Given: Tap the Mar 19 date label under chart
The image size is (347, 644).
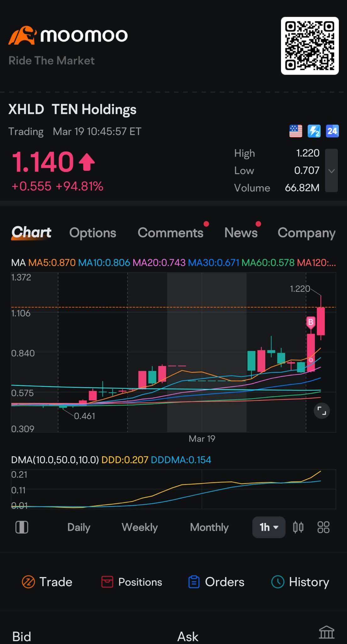Looking at the screenshot, I should point(202,439).
